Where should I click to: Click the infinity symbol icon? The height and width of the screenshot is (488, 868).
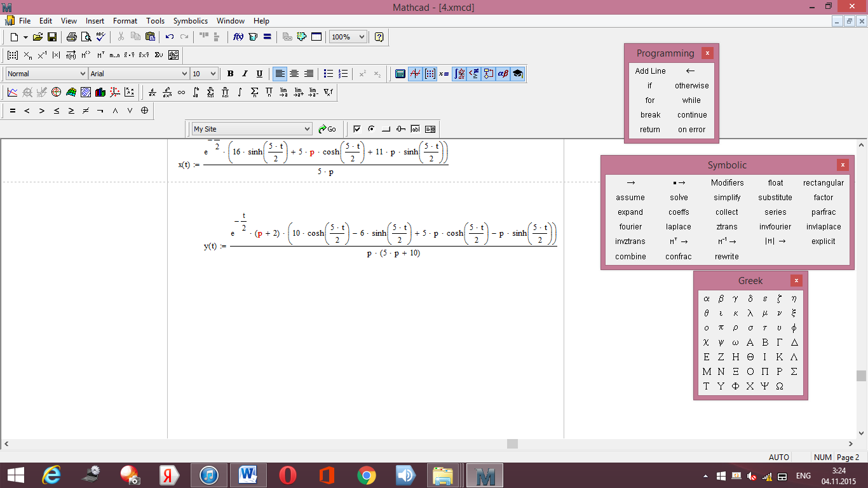pos(181,92)
